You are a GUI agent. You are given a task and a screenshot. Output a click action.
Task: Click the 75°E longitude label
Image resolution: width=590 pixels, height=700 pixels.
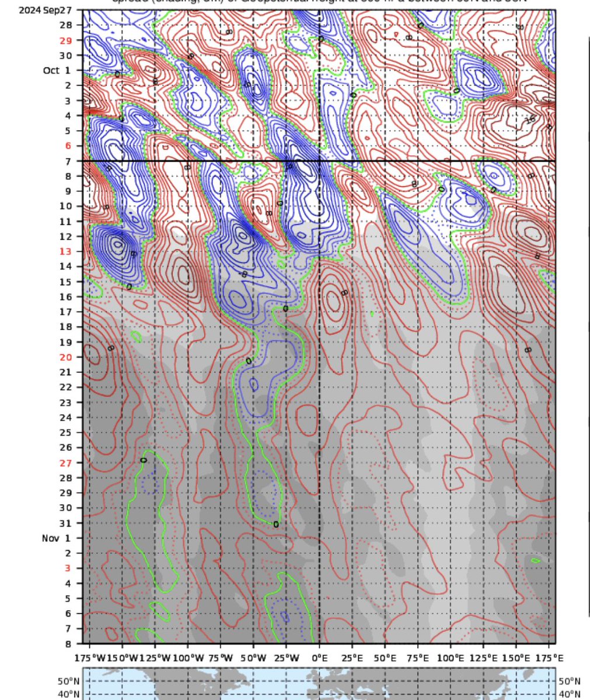pyautogui.click(x=418, y=659)
